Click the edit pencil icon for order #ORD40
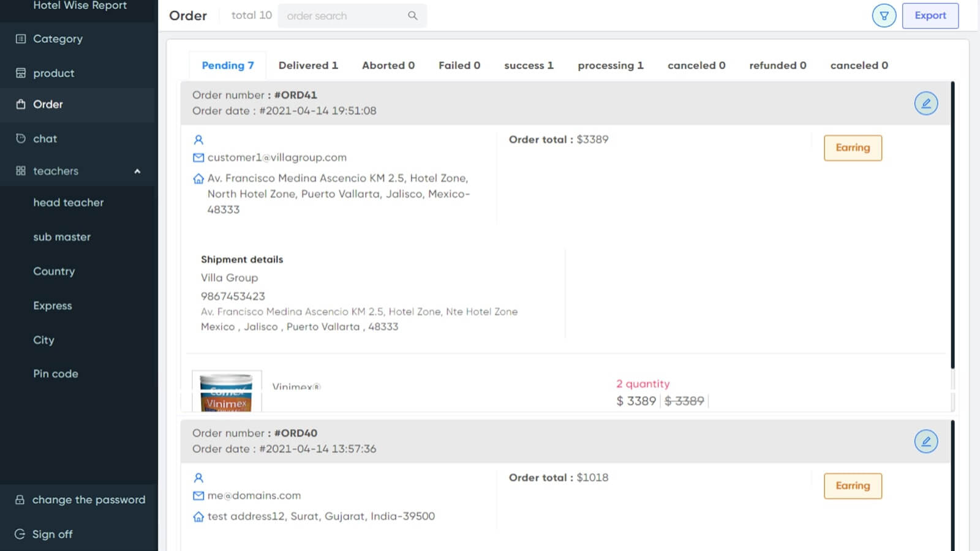980x551 pixels. tap(925, 441)
